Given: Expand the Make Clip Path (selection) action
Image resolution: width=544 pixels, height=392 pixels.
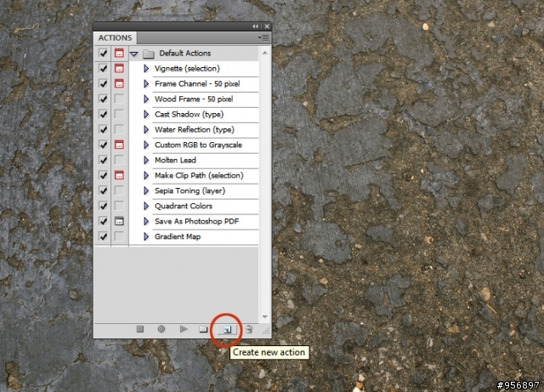Looking at the screenshot, I should [x=146, y=176].
